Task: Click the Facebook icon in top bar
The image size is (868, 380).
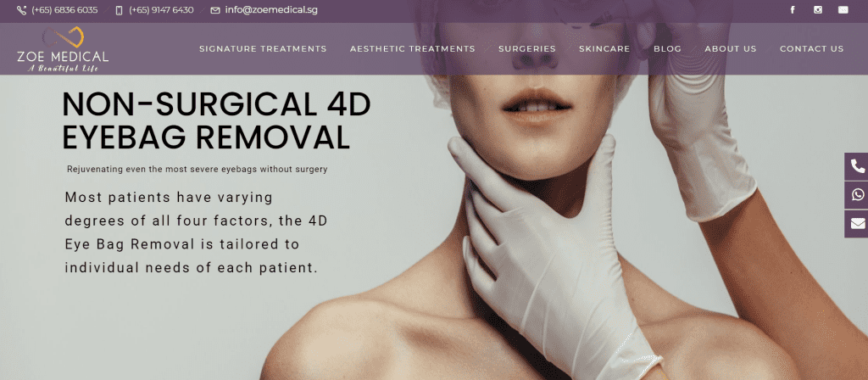Action: click(x=793, y=10)
